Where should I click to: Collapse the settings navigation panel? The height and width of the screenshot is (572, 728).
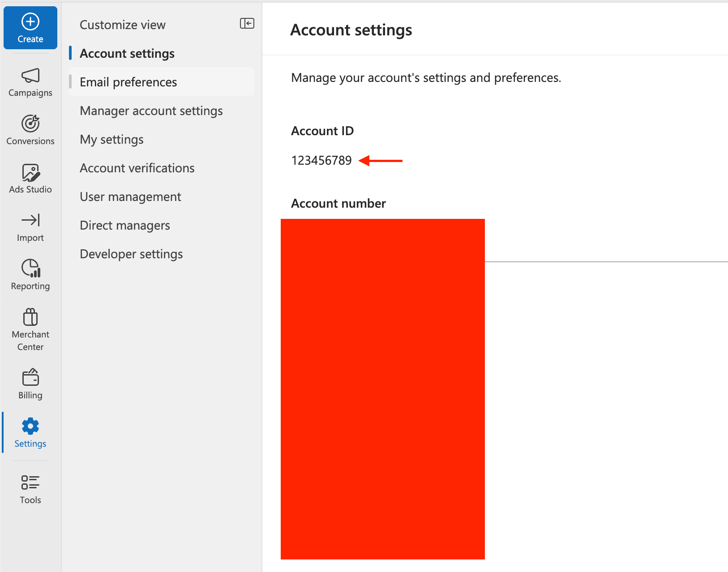(x=247, y=23)
